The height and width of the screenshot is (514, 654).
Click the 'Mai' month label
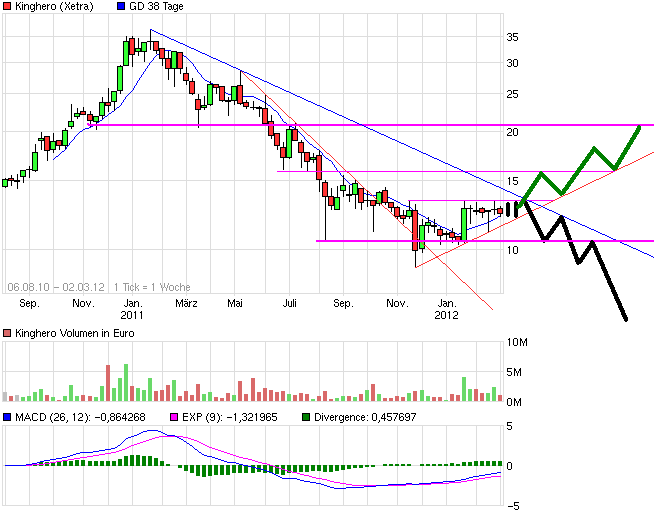pos(235,303)
